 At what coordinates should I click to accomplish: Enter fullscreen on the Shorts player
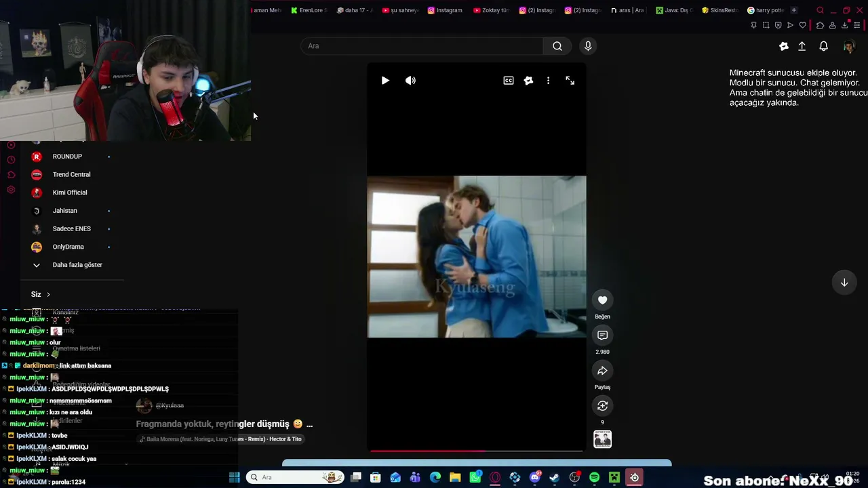(570, 81)
